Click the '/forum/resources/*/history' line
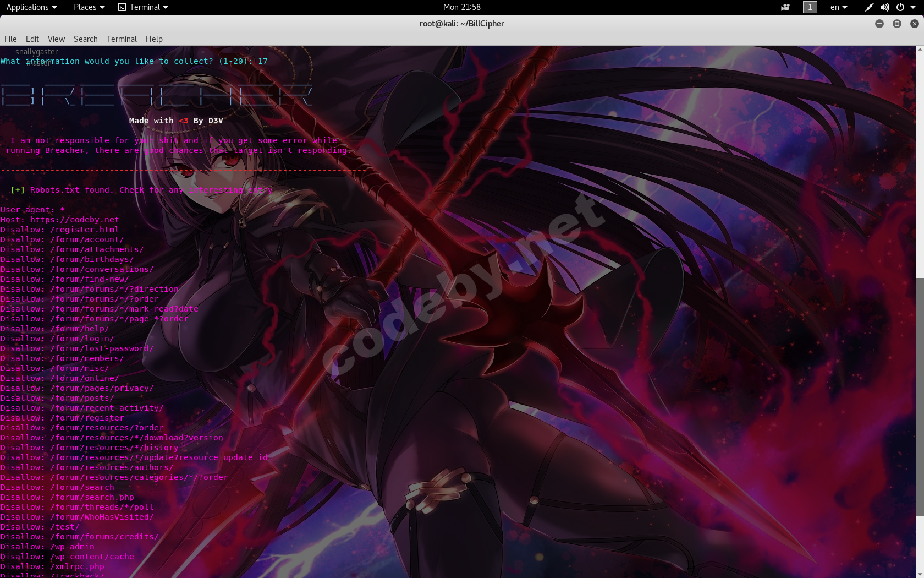This screenshot has width=924, height=578. tap(90, 448)
